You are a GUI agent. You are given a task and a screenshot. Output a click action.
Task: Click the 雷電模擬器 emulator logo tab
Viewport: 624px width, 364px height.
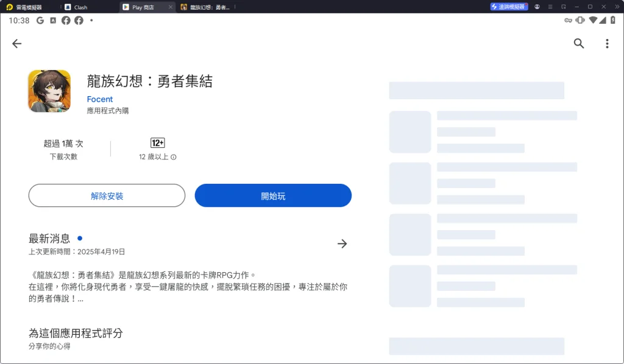[24, 7]
